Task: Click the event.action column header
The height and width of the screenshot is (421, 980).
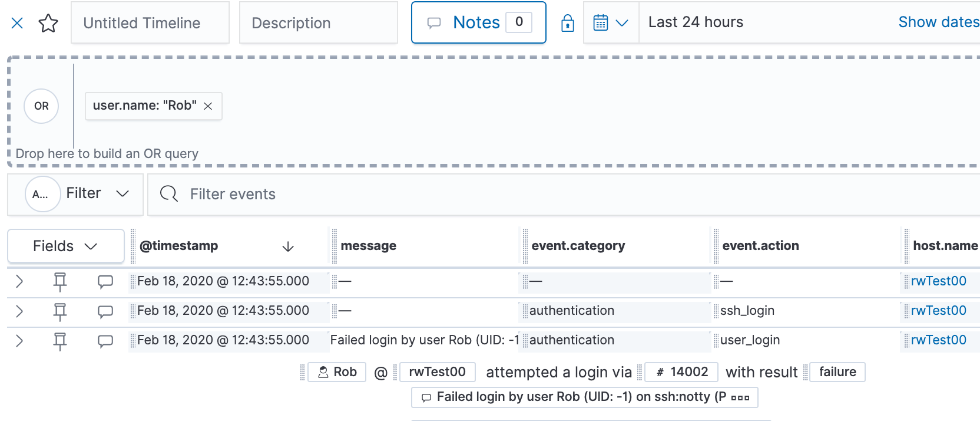Action: [761, 246]
